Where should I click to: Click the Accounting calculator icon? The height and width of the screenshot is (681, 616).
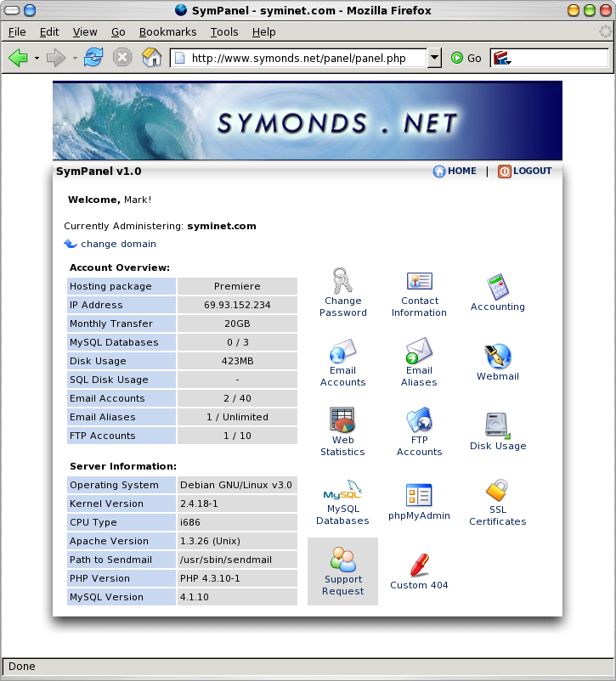point(497,286)
